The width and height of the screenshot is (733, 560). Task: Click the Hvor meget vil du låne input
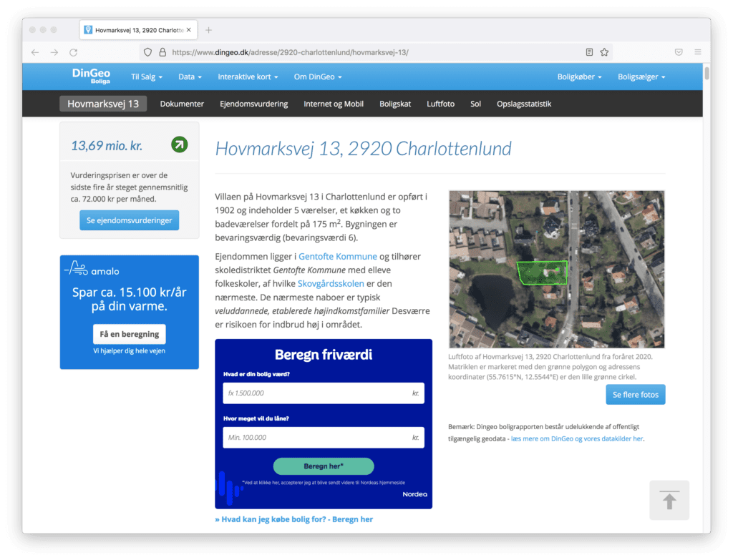coord(324,438)
